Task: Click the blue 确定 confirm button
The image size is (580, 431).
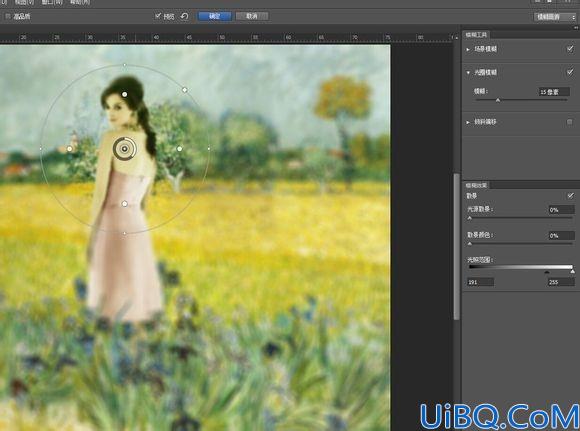Action: pos(215,16)
